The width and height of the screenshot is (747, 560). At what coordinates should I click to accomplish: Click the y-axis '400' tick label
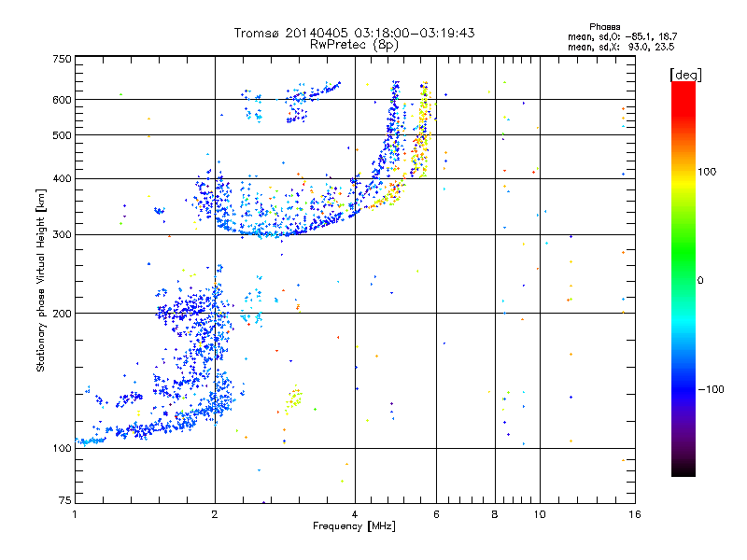[x=62, y=178]
